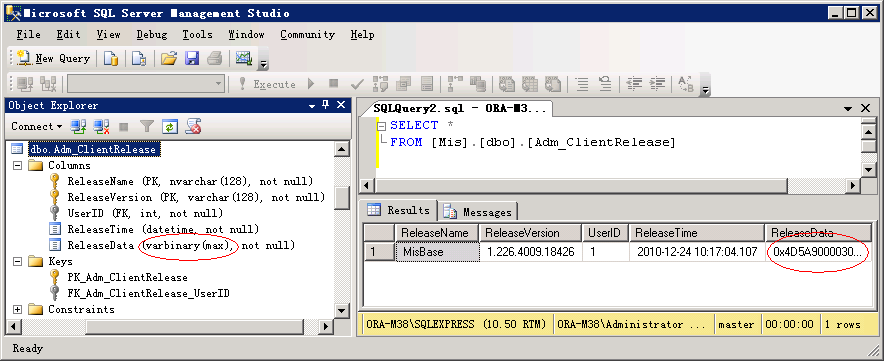Click Object Explorer connect server icon
The height and width of the screenshot is (361, 884).
pyautogui.click(x=78, y=126)
